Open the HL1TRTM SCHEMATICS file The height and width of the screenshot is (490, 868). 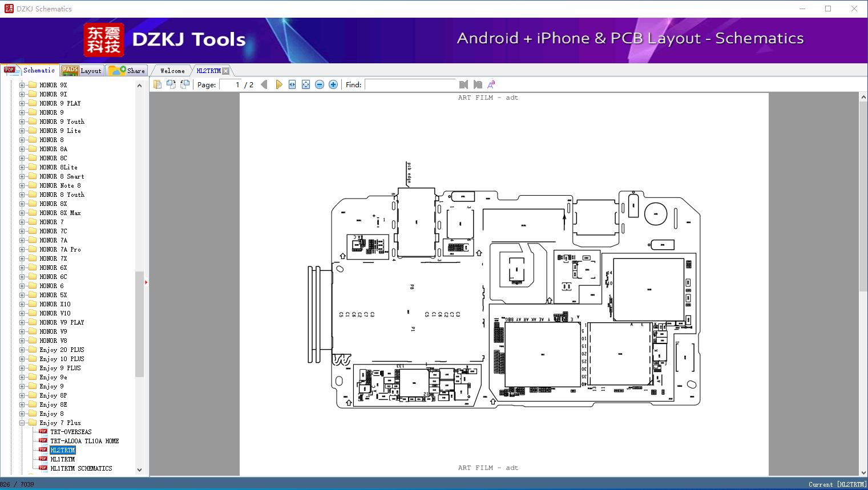81,468
